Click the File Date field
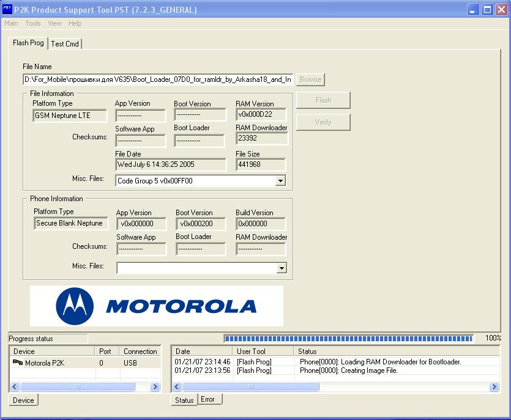The image size is (511, 420). point(171,164)
